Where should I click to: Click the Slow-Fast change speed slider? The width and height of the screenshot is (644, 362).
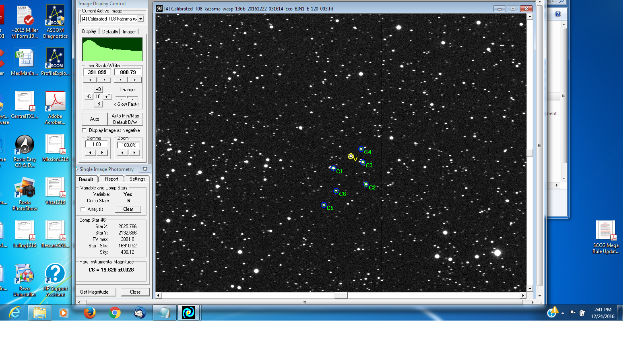point(127,98)
